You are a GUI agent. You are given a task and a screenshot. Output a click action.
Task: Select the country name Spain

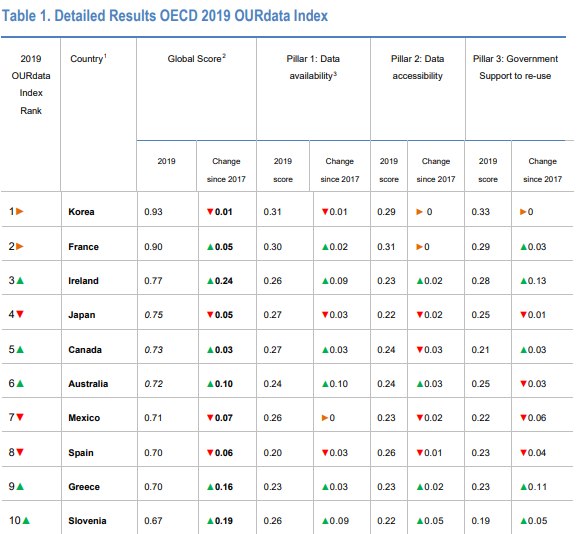point(81,453)
